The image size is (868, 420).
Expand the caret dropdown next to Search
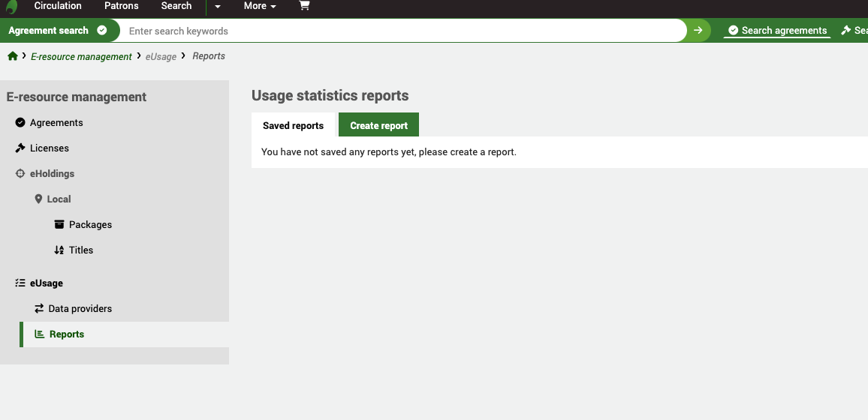click(217, 6)
